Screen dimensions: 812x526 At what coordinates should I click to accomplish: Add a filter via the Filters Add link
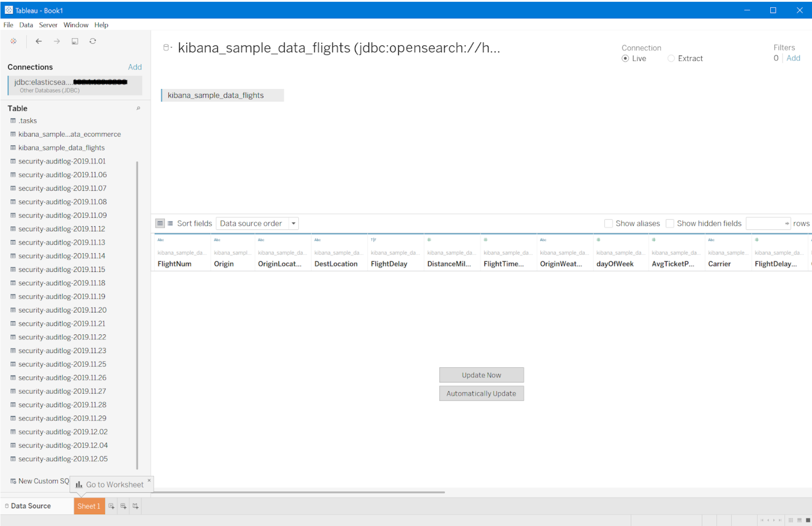[793, 58]
